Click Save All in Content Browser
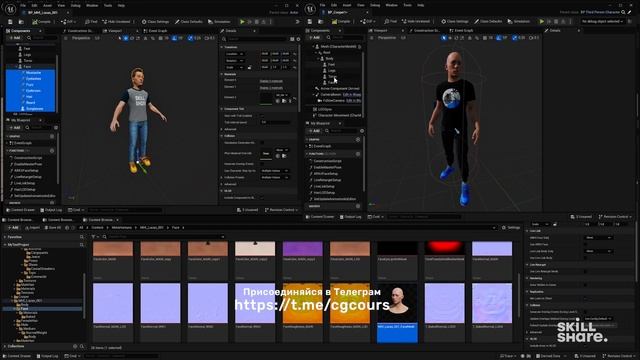The image size is (640, 360). tap(52, 227)
